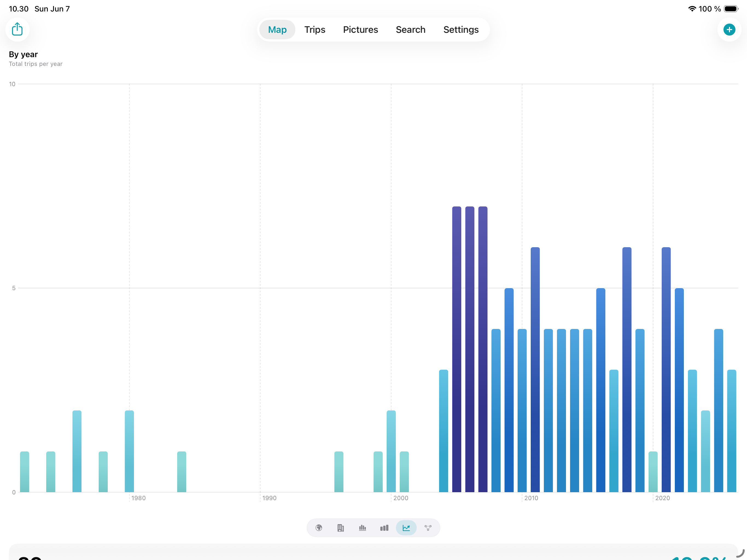Open the share export icon
Image resolution: width=747 pixels, height=560 pixels.
click(x=17, y=29)
